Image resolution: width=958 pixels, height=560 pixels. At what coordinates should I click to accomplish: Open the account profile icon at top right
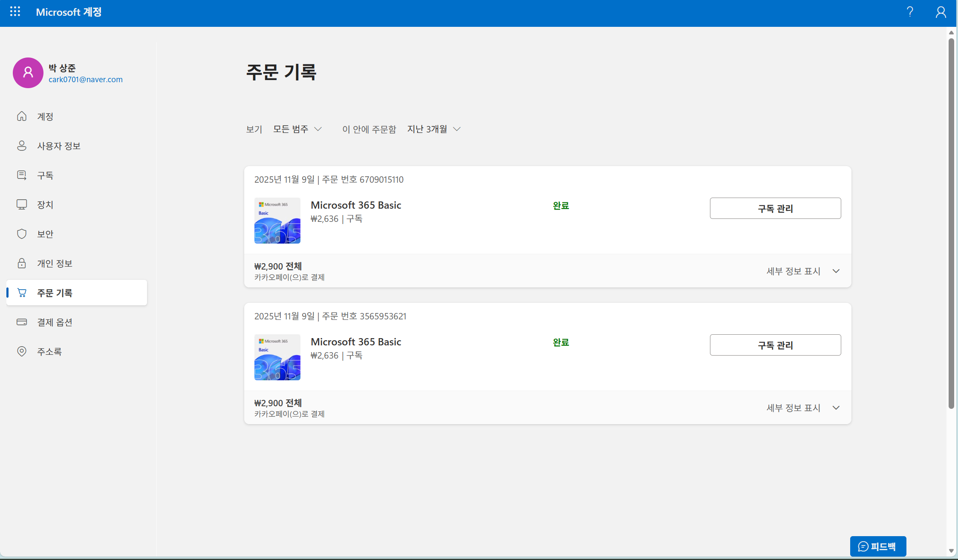click(x=941, y=12)
